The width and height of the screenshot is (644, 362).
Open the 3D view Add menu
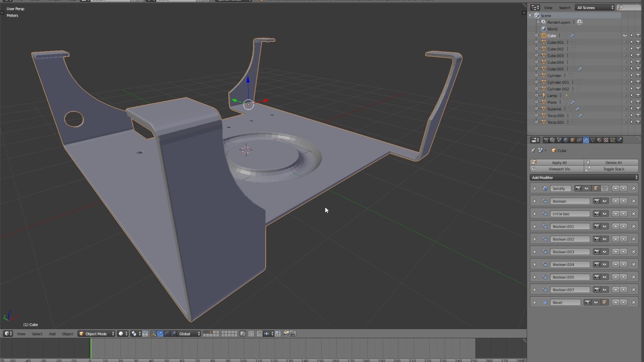(52, 334)
